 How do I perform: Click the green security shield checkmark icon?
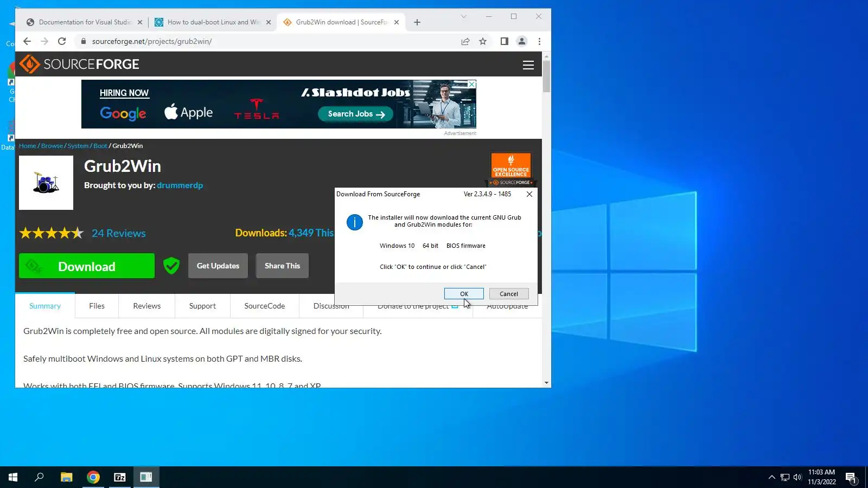coord(171,266)
